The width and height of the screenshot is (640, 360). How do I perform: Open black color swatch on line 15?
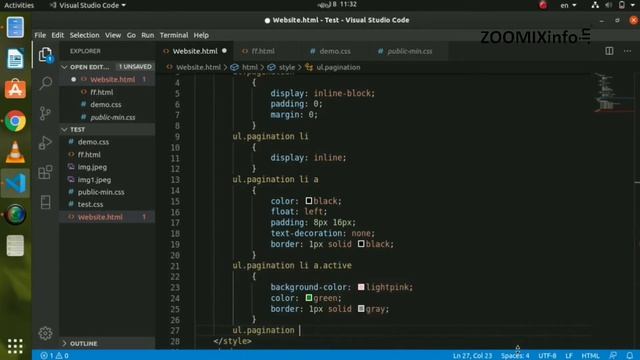[x=309, y=201]
